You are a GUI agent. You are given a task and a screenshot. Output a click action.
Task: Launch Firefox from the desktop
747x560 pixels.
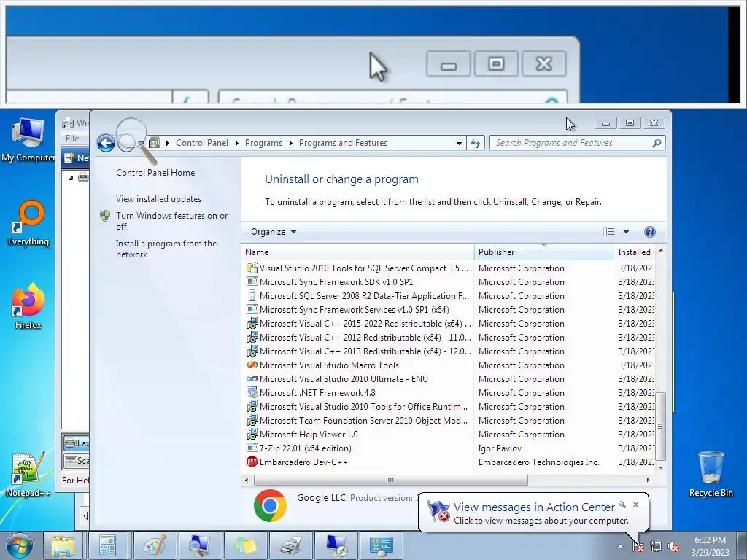(x=28, y=306)
